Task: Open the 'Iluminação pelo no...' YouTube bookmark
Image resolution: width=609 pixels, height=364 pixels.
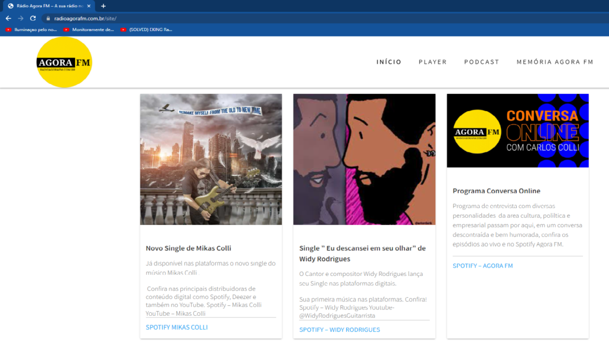Action: point(31,29)
